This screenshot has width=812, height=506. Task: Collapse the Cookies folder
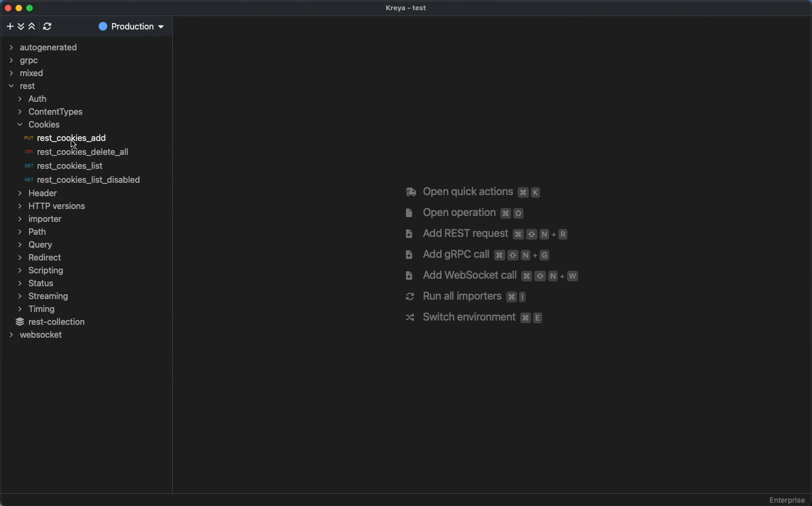point(20,124)
